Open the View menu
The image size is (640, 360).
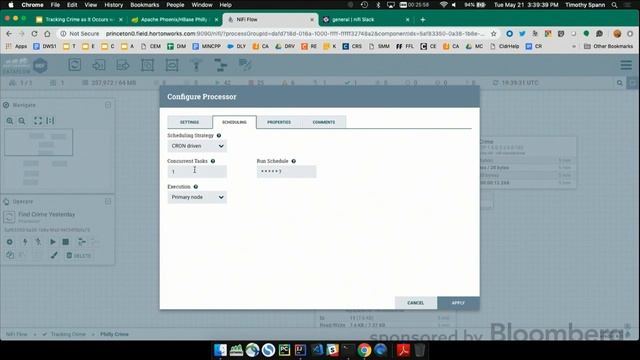click(91, 5)
